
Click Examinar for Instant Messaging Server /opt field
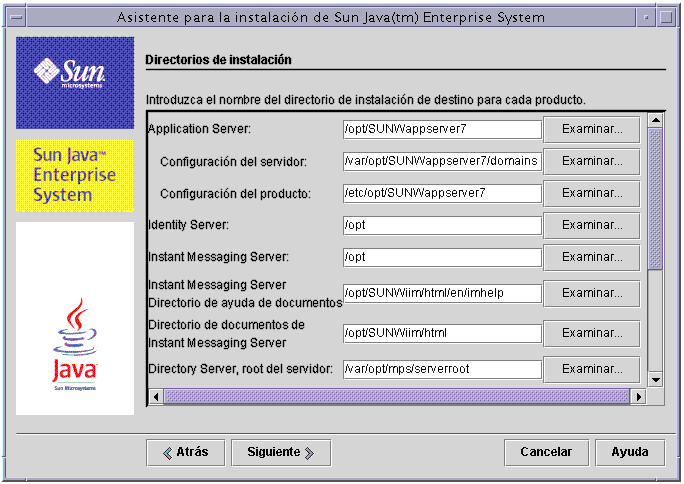(592, 257)
